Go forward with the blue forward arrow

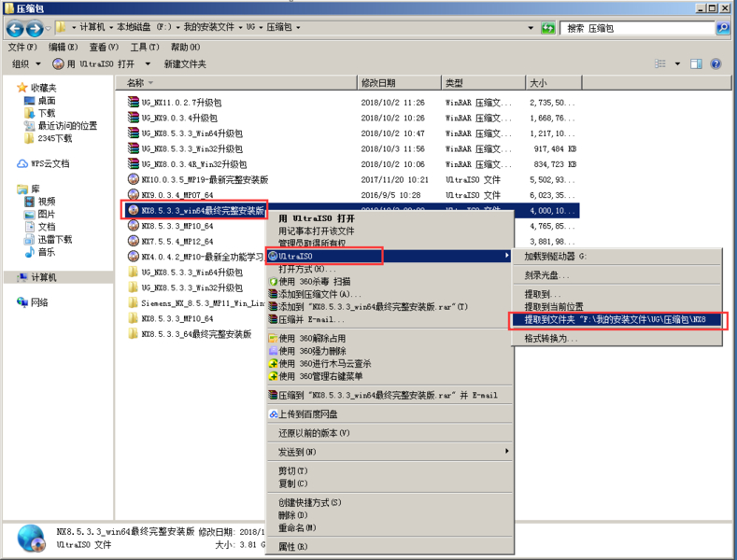(x=35, y=28)
